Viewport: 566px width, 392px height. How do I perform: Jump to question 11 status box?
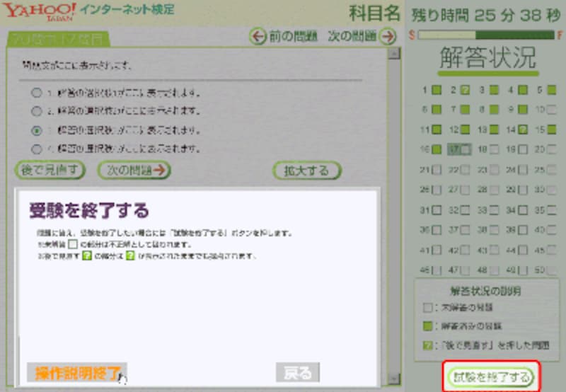coord(437,129)
